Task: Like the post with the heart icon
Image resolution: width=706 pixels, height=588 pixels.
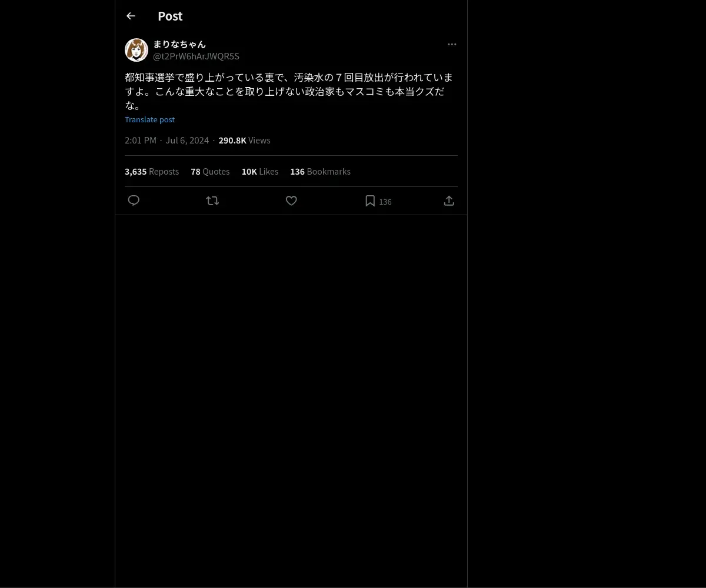Action: point(291,201)
